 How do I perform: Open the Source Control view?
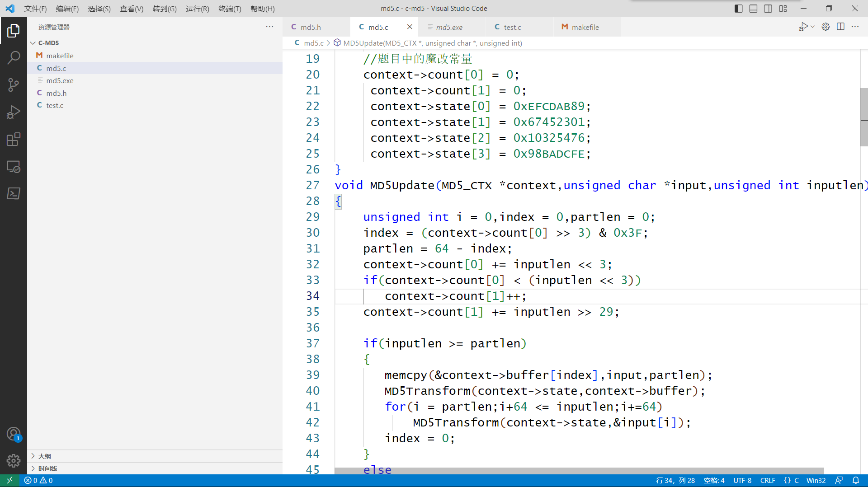pos(14,84)
